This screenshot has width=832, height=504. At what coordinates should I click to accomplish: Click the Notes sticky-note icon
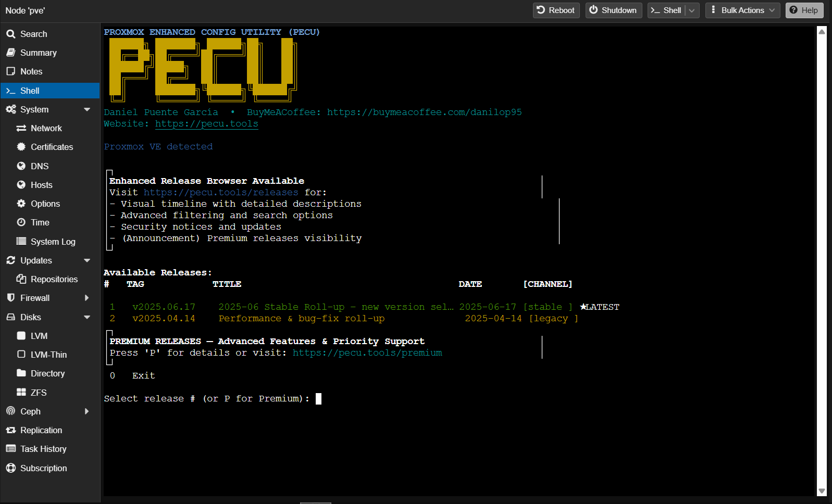10,71
